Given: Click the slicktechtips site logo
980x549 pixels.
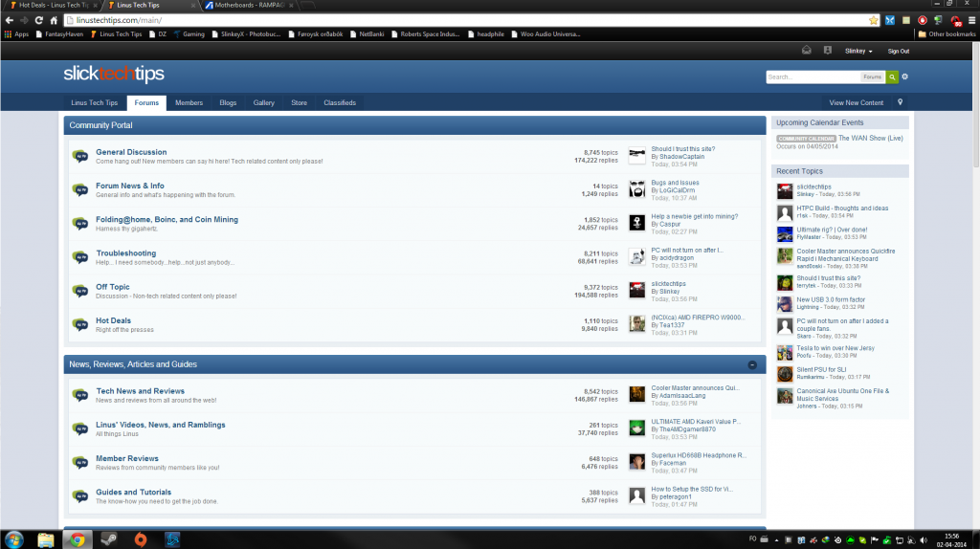Looking at the screenshot, I should 114,74.
